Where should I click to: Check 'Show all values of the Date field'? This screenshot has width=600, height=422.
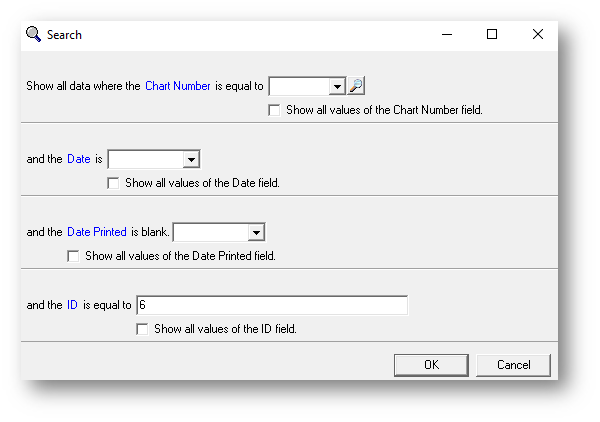113,183
